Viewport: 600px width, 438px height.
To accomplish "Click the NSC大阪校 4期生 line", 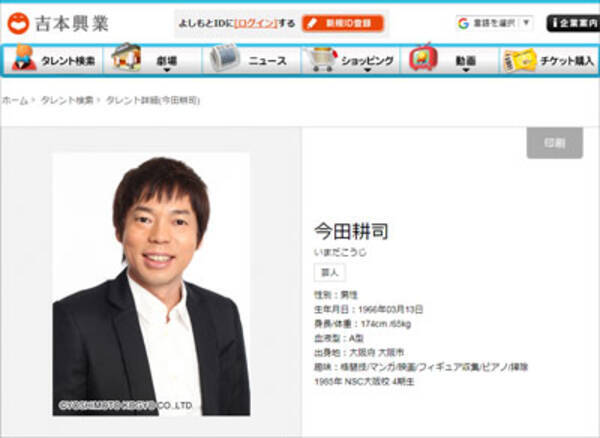I will (364, 382).
